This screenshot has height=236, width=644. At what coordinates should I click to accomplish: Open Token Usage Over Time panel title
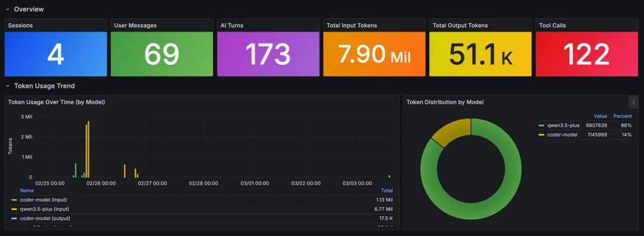[57, 102]
